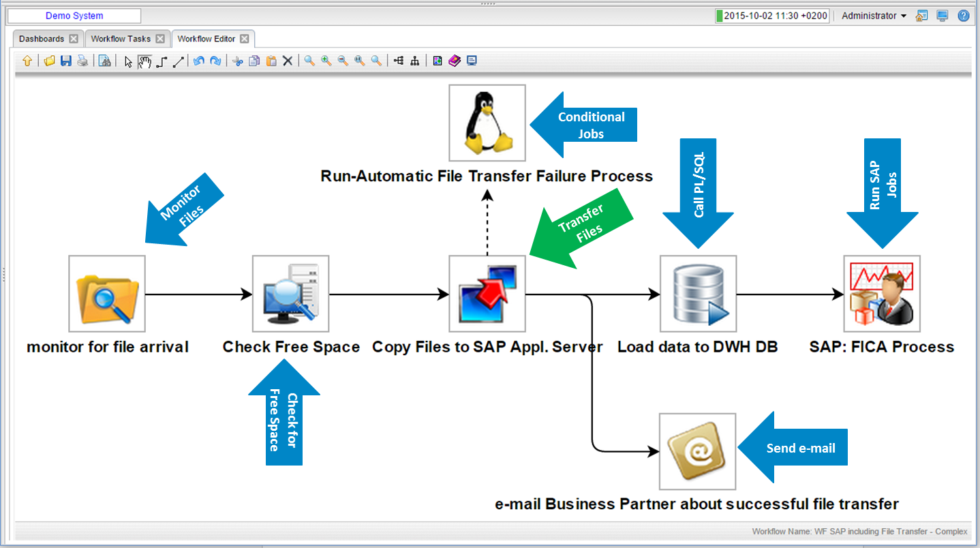Close the Workflow Editor tab
The width and height of the screenshot is (980, 548).
pos(245,39)
